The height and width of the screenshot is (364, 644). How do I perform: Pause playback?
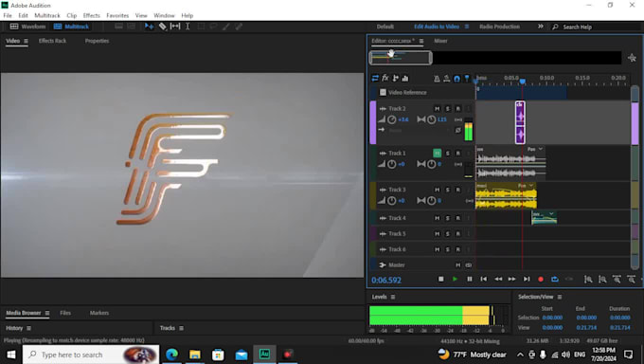coord(470,279)
